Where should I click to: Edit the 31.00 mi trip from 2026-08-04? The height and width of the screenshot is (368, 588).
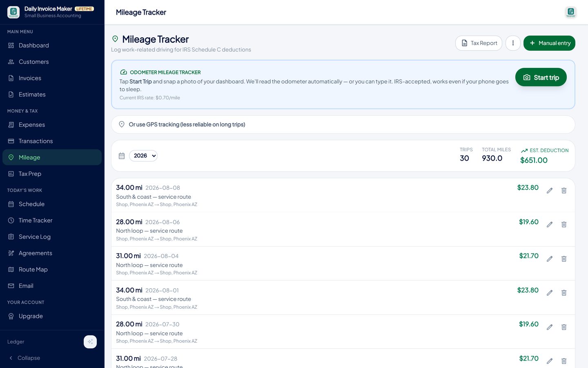click(550, 259)
